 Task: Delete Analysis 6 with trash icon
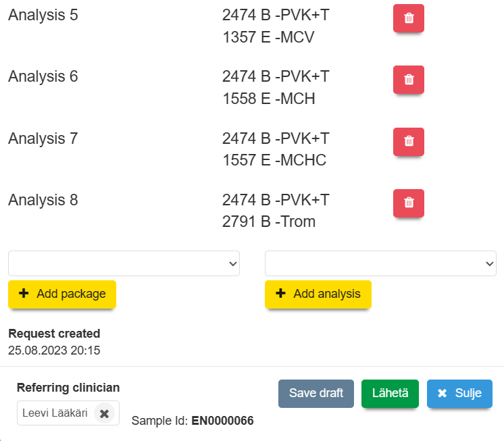point(408,80)
